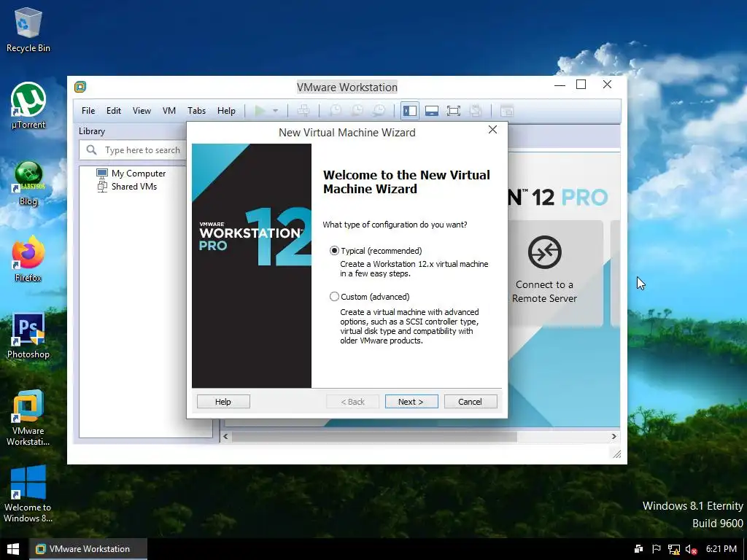This screenshot has height=560, width=747.
Task: Maximize the VMware Workstation window
Action: click(x=581, y=85)
